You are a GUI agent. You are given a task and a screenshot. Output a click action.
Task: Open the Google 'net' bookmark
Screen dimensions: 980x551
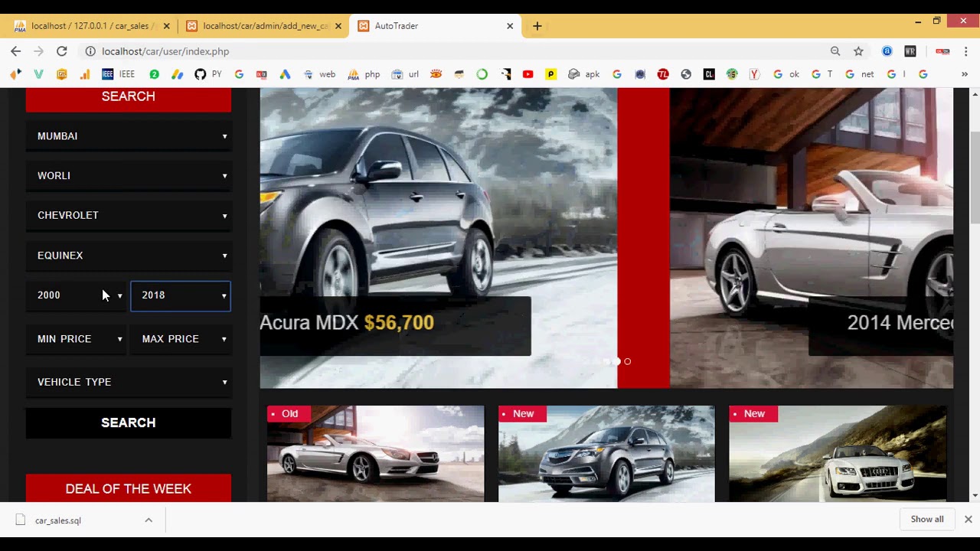pos(860,74)
